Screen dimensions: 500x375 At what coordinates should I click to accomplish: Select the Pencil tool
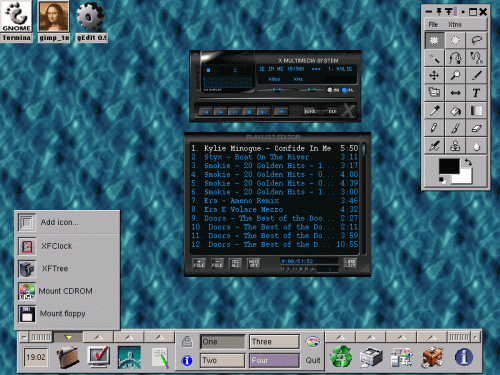click(x=434, y=128)
